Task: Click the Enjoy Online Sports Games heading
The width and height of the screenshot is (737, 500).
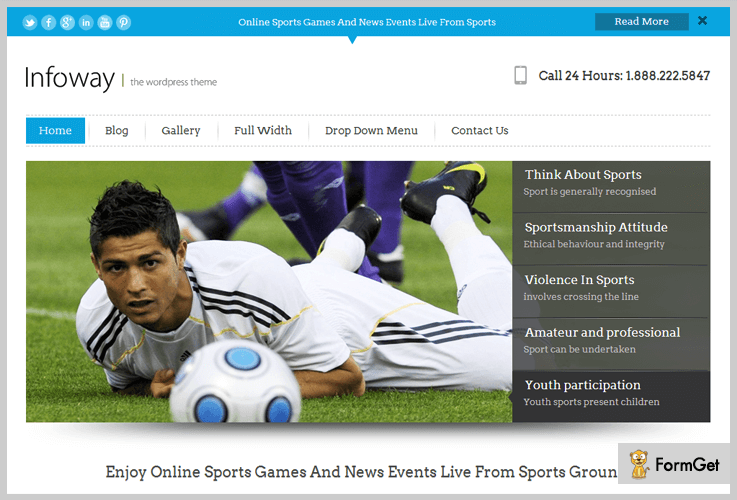Action: [361, 471]
